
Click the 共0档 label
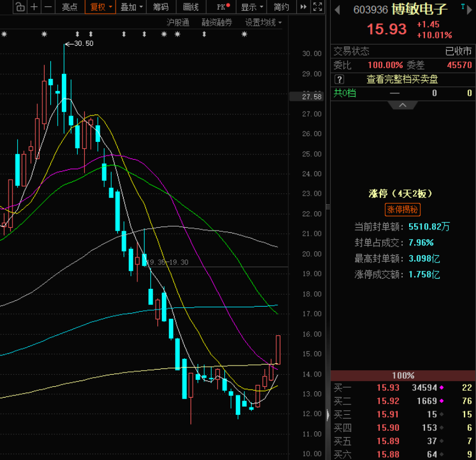pos(345,93)
